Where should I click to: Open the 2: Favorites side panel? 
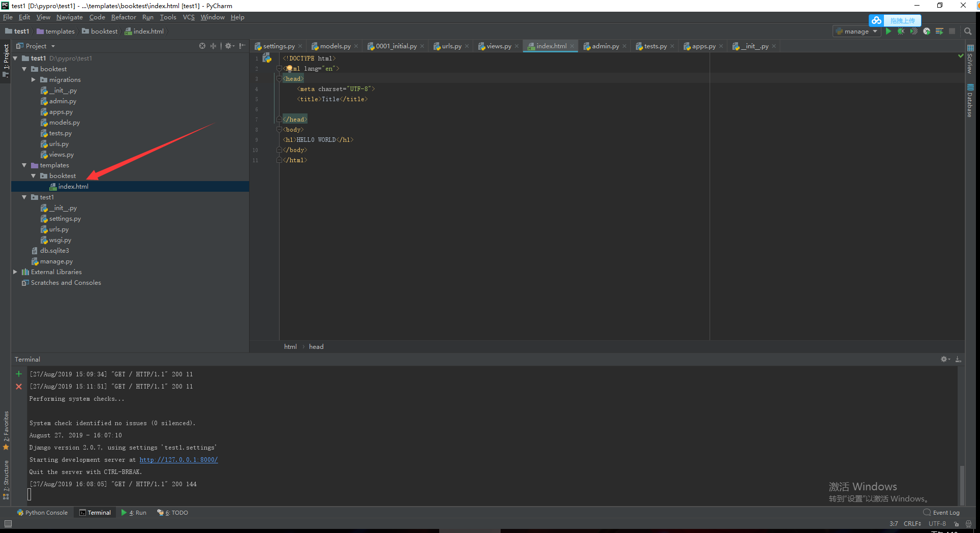pyautogui.click(x=6, y=431)
